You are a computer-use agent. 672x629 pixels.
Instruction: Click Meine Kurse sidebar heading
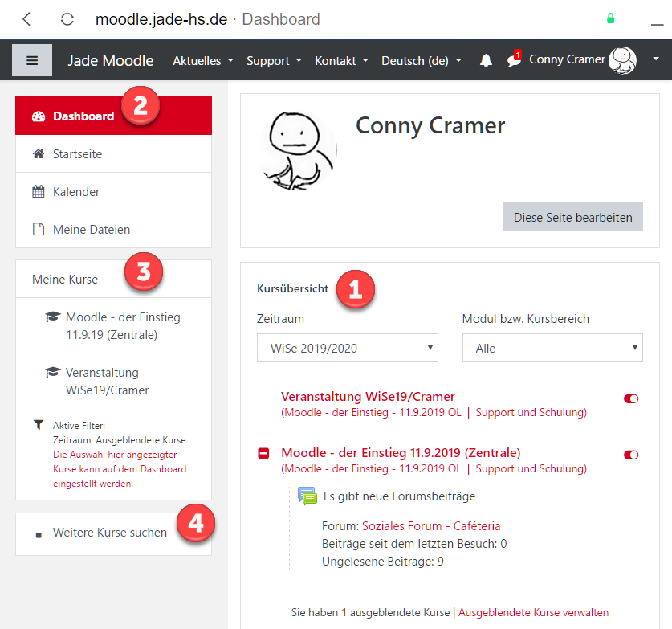tap(65, 279)
